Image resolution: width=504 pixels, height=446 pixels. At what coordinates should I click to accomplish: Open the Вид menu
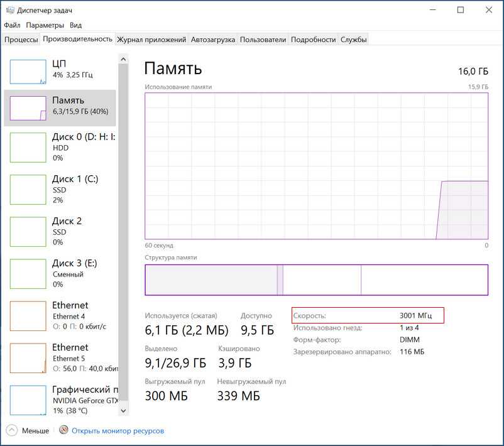click(x=75, y=25)
